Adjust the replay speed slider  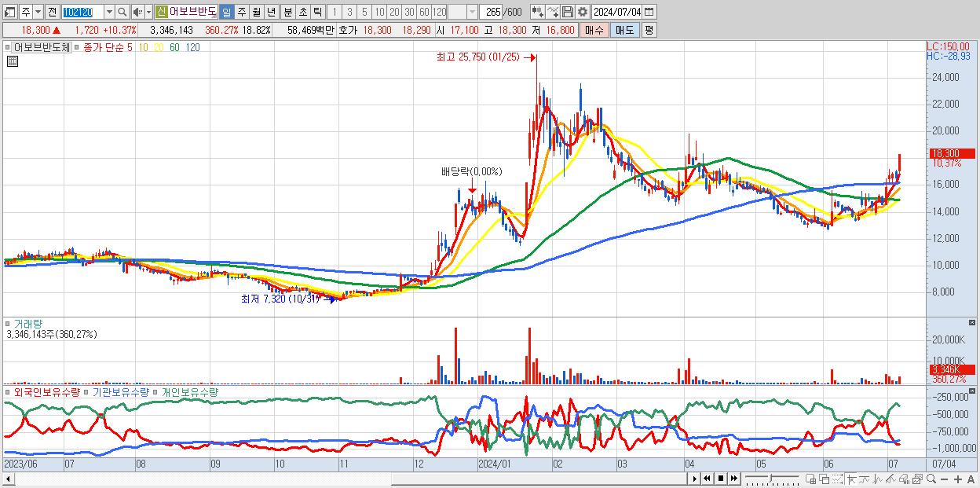click(772, 479)
